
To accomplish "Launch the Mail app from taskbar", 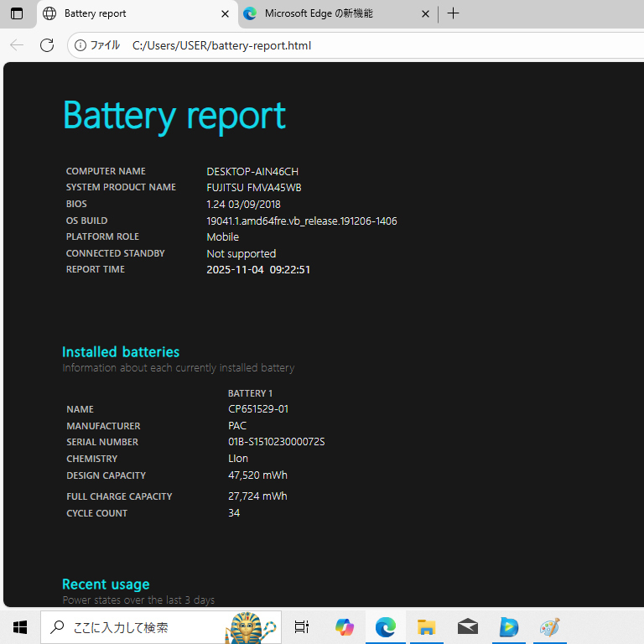I will [x=468, y=627].
